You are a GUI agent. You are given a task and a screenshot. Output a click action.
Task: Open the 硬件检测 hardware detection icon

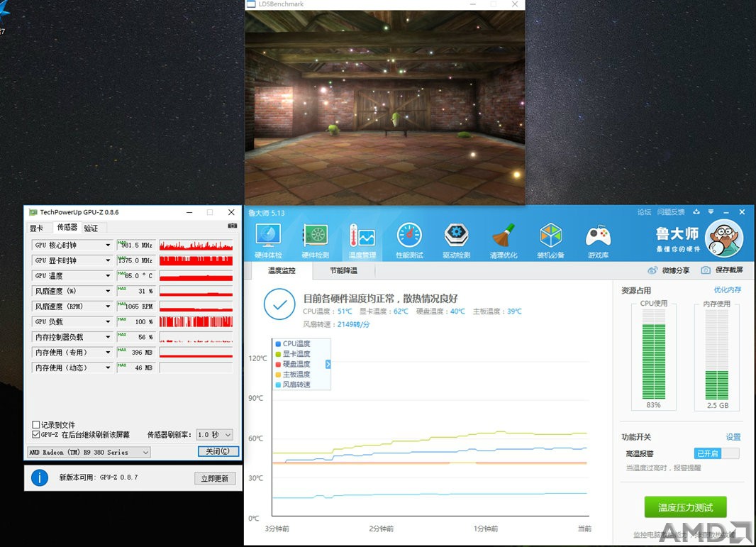pyautogui.click(x=316, y=241)
